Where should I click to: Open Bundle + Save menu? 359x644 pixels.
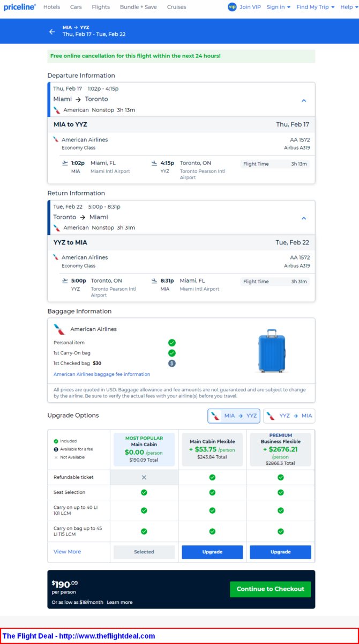click(138, 7)
